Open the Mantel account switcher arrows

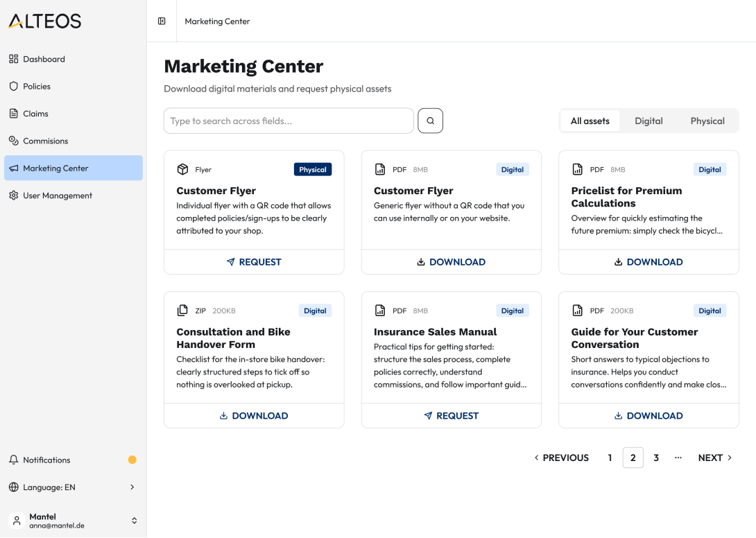point(134,521)
